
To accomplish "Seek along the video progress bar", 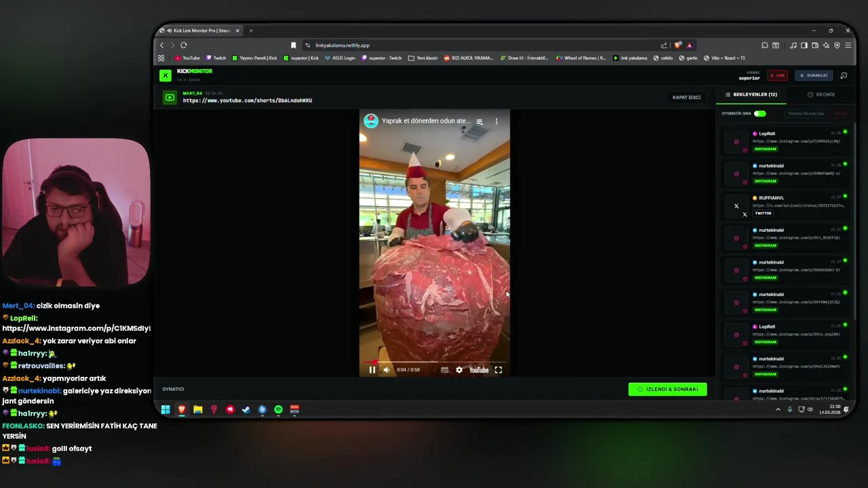I will click(434, 362).
